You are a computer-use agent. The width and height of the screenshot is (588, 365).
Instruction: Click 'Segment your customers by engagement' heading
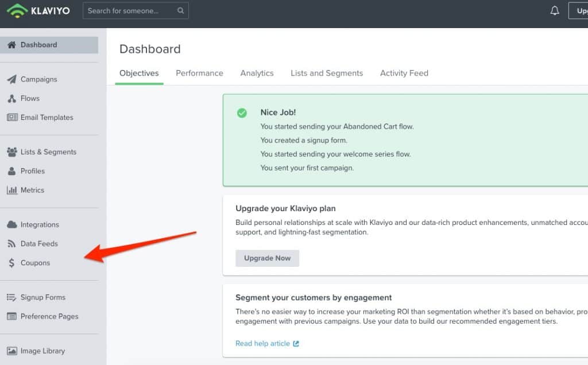click(314, 298)
